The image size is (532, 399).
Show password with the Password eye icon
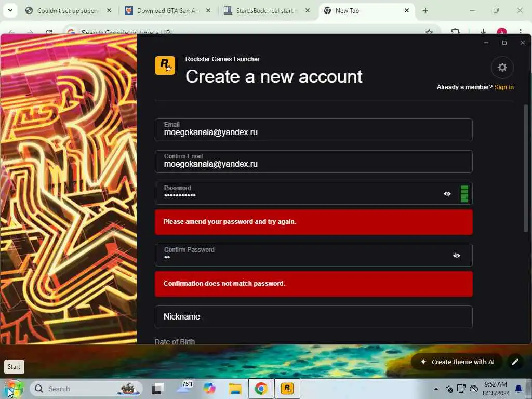[x=447, y=194]
